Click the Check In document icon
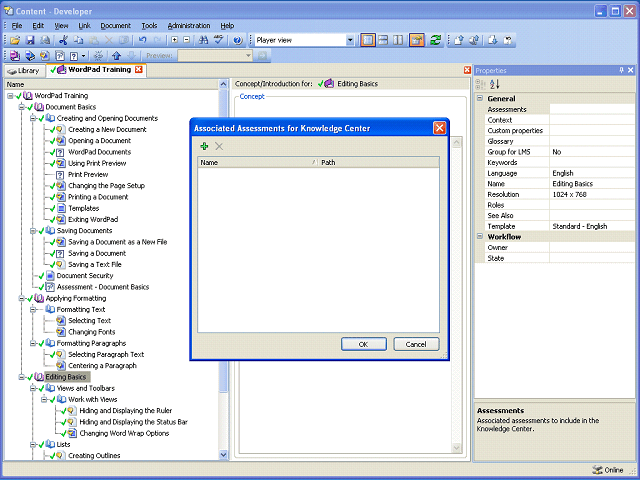 pos(459,40)
